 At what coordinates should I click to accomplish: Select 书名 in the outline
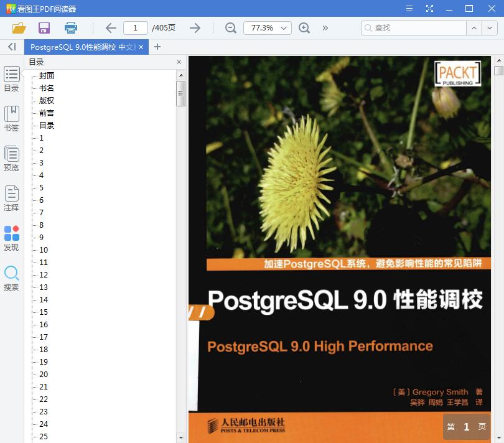(x=47, y=88)
